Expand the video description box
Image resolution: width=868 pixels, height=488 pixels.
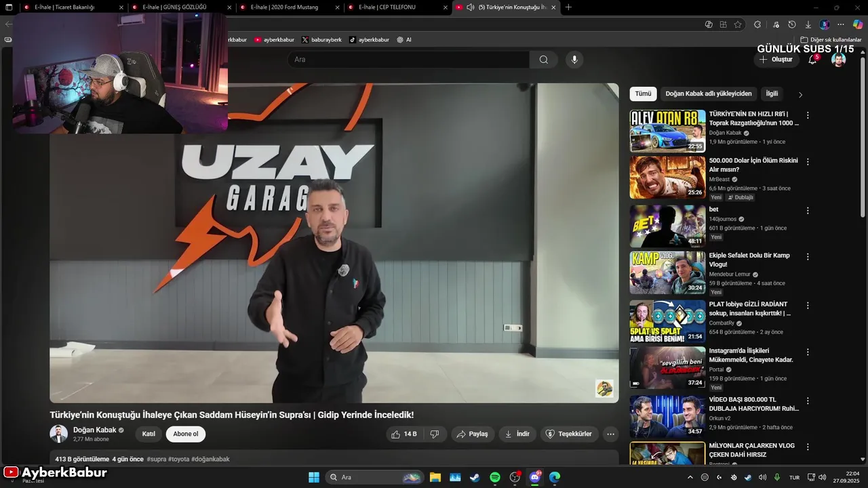click(x=334, y=458)
